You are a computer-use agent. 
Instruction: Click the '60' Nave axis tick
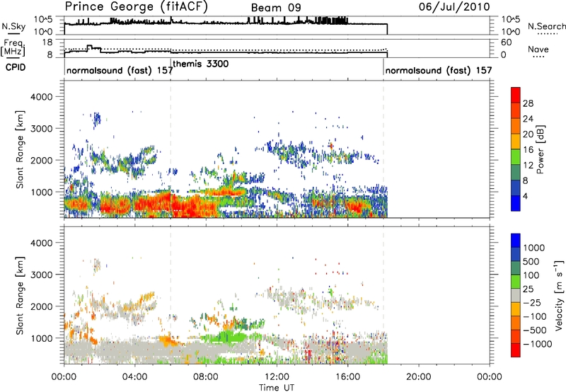coord(507,42)
